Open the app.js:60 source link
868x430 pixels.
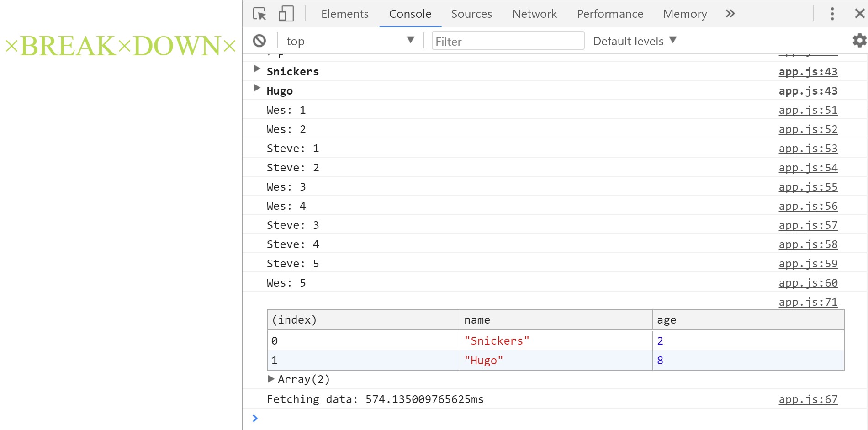point(808,283)
